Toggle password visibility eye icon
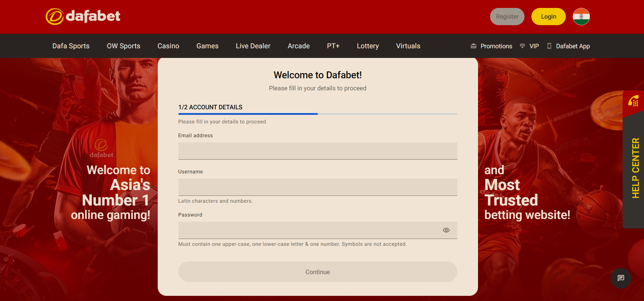The image size is (644, 301). [446, 230]
